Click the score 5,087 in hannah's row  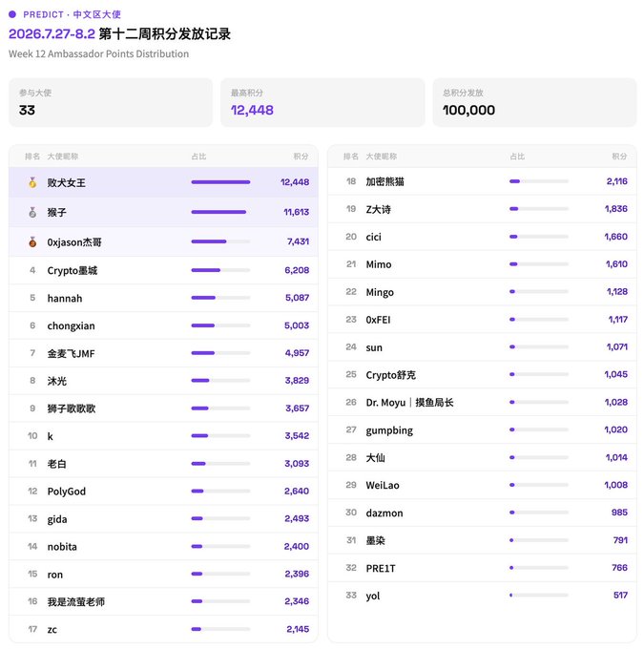tap(297, 298)
